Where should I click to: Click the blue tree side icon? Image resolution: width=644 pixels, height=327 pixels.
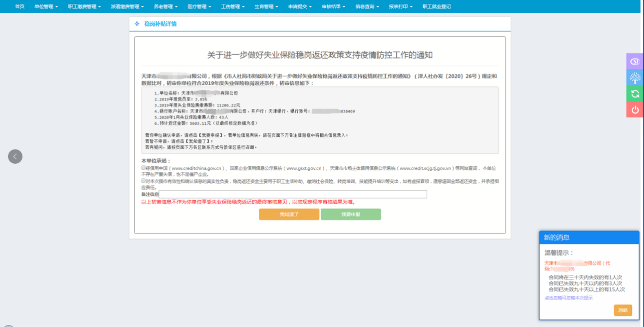(635, 78)
